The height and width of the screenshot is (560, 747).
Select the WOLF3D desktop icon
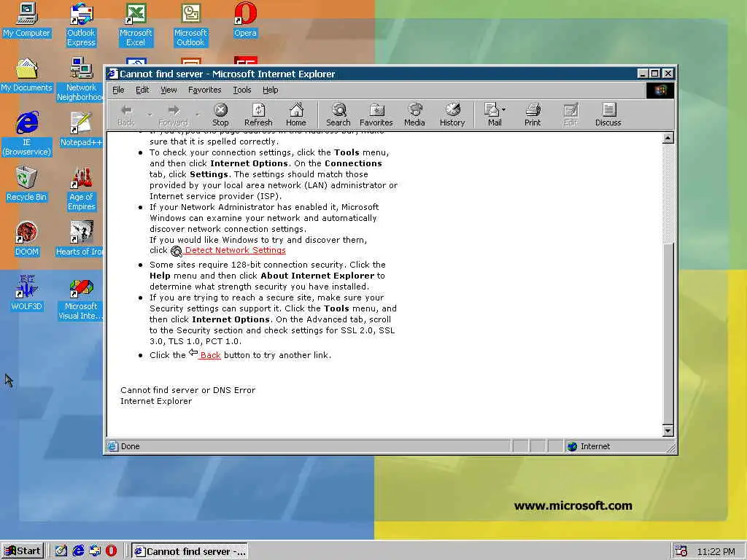coord(27,294)
